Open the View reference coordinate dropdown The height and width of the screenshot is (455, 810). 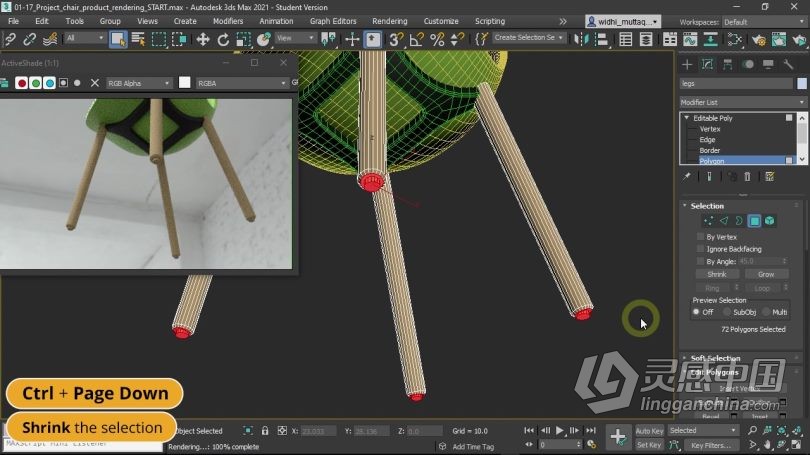click(x=295, y=38)
